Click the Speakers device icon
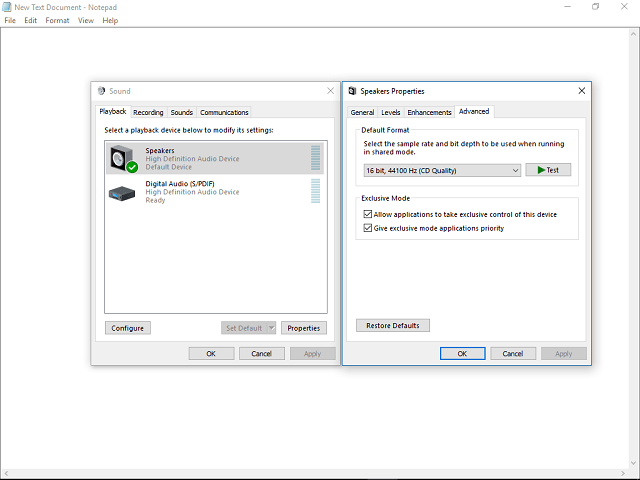The image size is (640, 480). 124,158
